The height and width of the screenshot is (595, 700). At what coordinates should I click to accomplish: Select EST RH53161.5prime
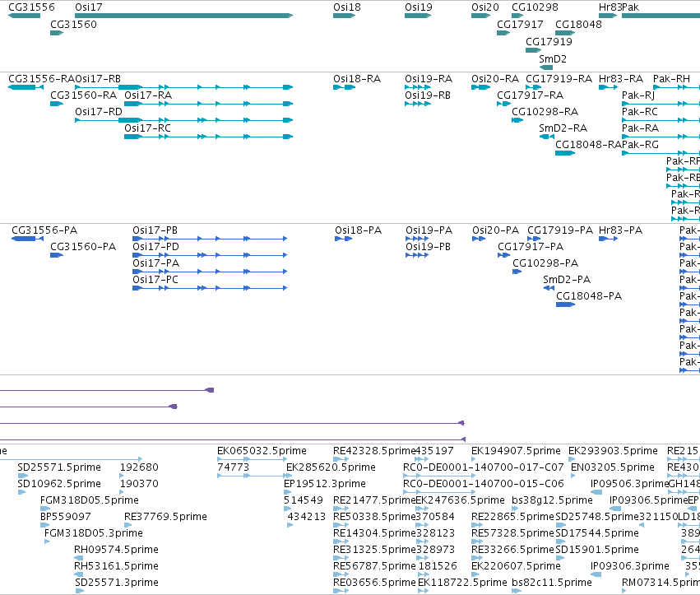click(x=116, y=566)
